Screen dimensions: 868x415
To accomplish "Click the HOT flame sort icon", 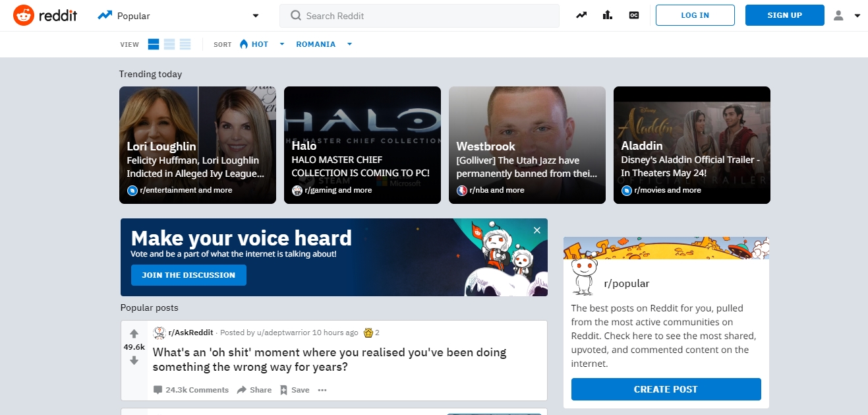I will tap(244, 44).
